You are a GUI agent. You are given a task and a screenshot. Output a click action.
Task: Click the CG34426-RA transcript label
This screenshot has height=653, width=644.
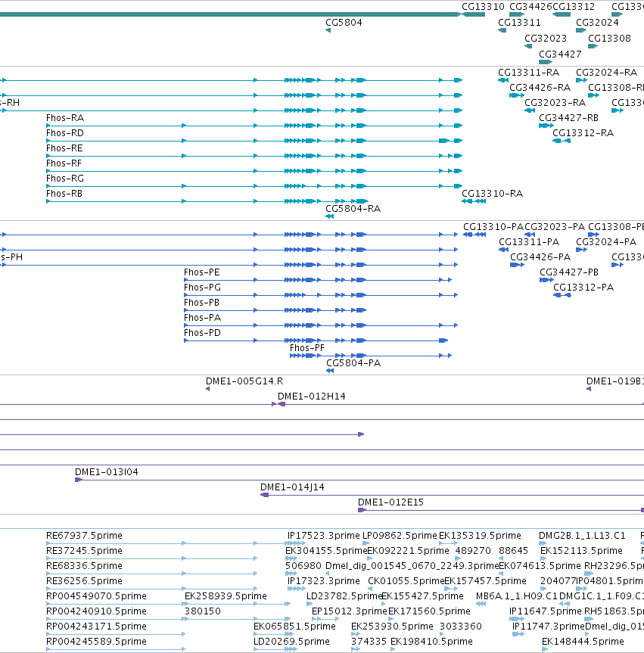coord(540,88)
